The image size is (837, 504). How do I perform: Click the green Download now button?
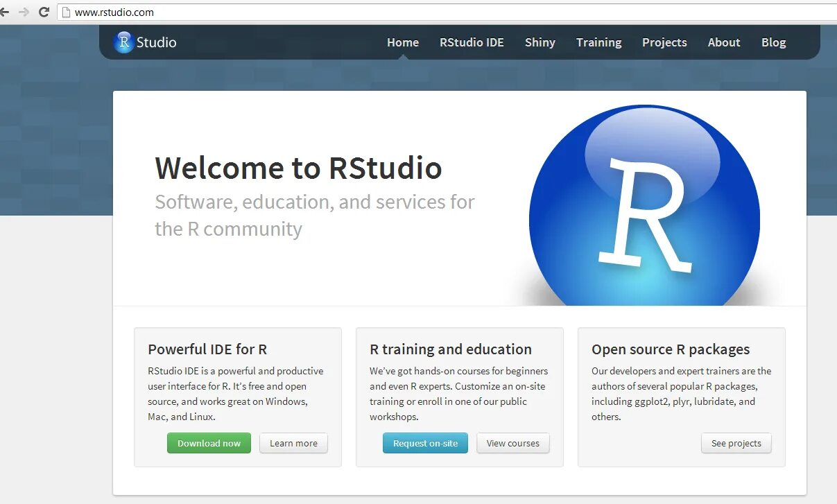click(209, 443)
